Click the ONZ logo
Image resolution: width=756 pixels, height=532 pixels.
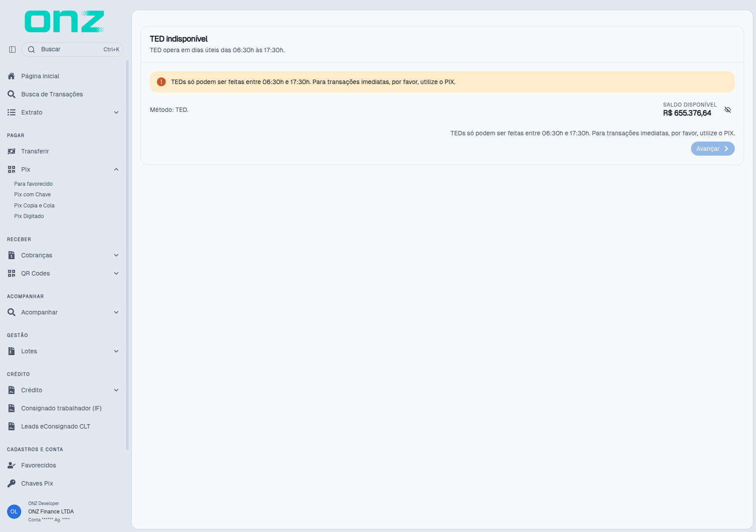64,22
